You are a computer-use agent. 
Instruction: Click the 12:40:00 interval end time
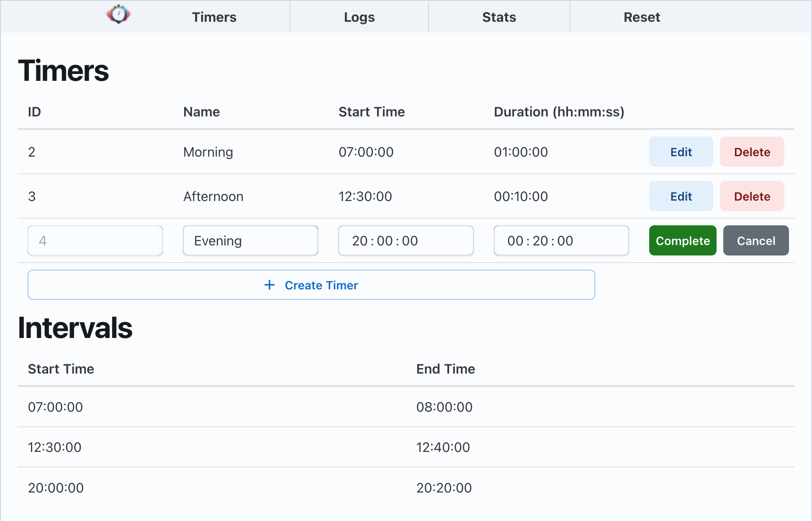coord(443,447)
